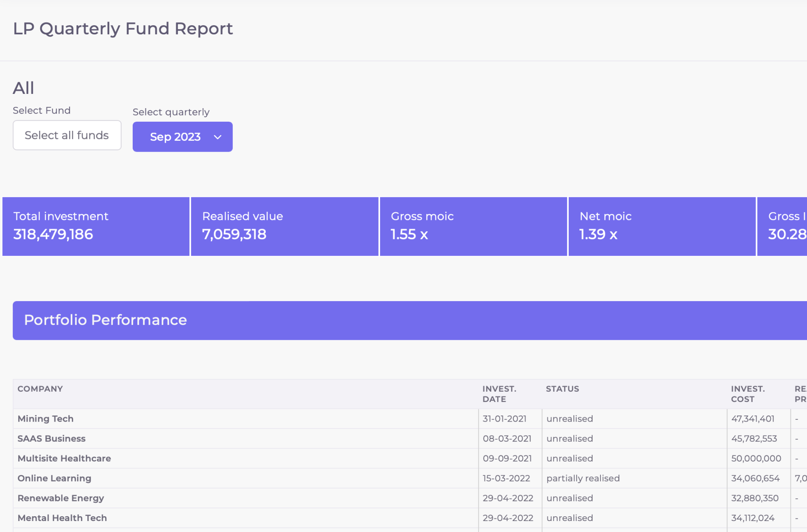Open the Multisite Healthcare entry
This screenshot has height=532, width=807.
click(x=64, y=458)
